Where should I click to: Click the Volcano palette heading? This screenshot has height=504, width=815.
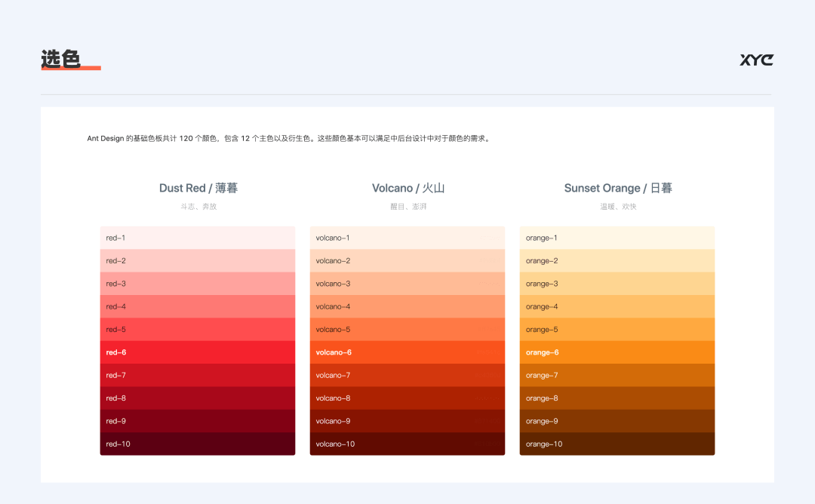408,188
